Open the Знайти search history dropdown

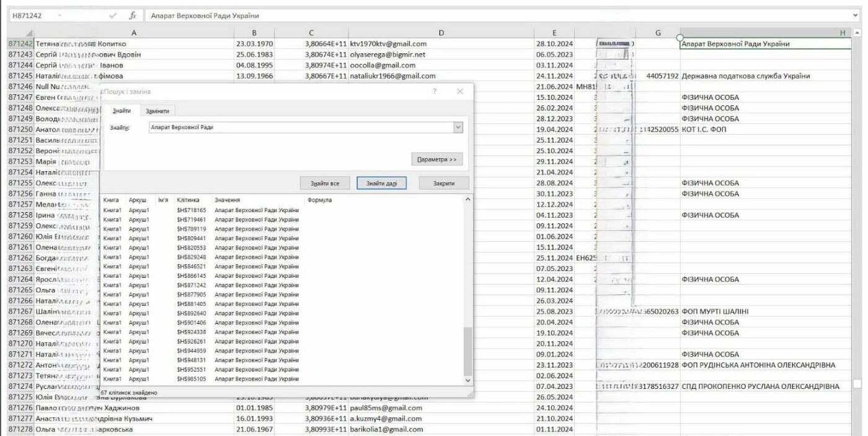click(x=458, y=127)
